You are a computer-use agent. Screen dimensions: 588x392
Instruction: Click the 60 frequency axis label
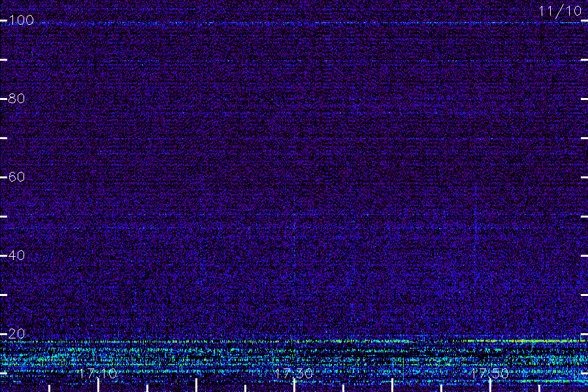click(16, 176)
